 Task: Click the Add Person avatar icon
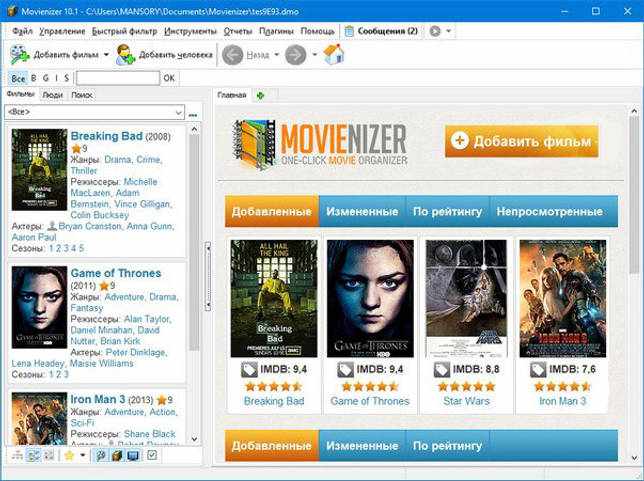pyautogui.click(x=125, y=55)
